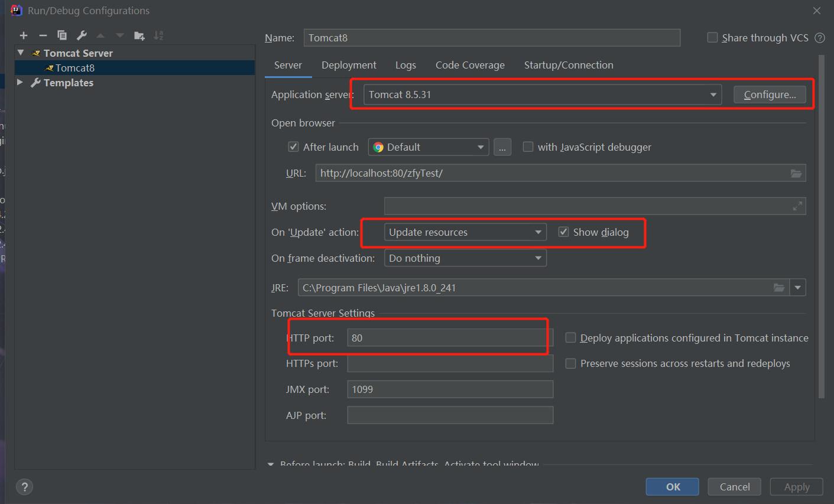Select Tomcat8 configuration in tree
The height and width of the screenshot is (504, 834).
(x=135, y=68)
